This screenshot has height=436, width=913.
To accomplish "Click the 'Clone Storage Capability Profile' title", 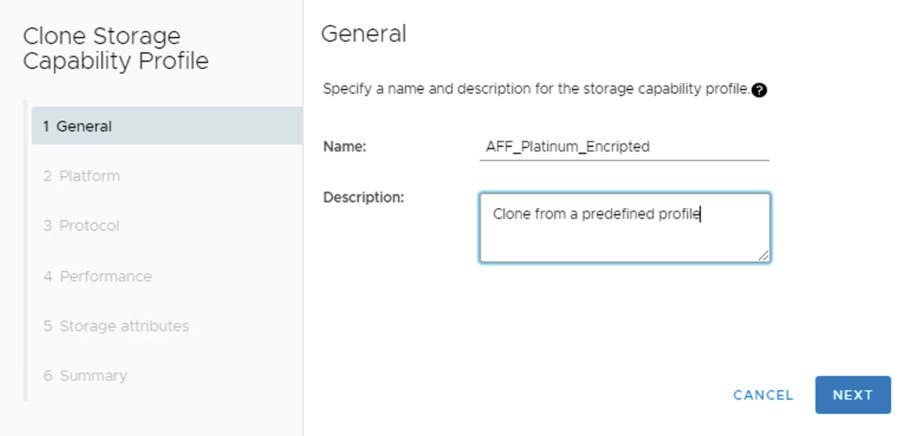I will (115, 49).
